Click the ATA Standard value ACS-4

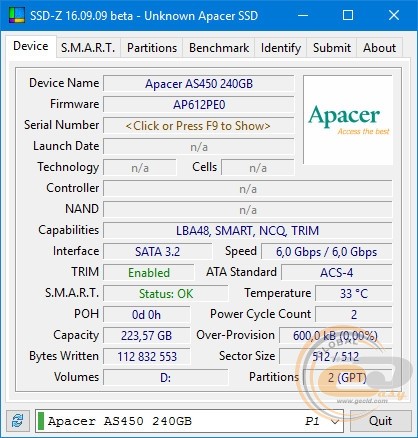[x=337, y=273]
